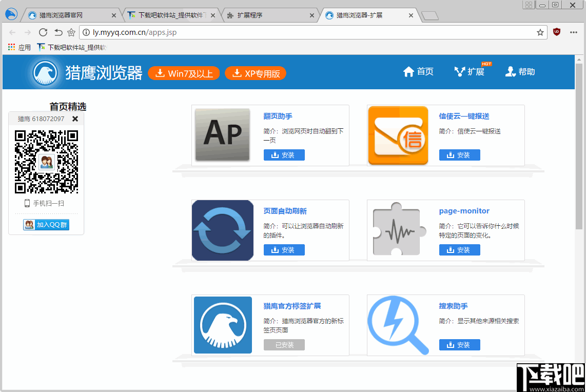The width and height of the screenshot is (586, 392).
Task: Install the 信使云一键报送 extension
Action: [460, 155]
